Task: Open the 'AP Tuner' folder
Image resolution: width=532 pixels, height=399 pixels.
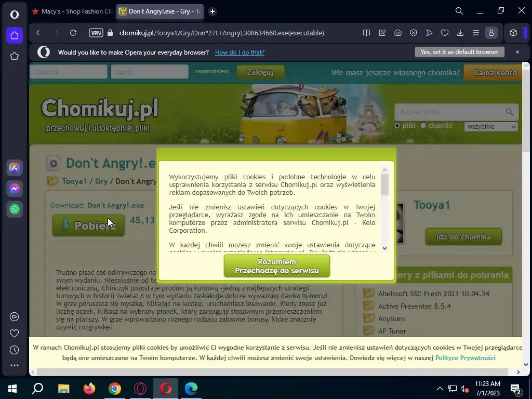Action: [392, 331]
